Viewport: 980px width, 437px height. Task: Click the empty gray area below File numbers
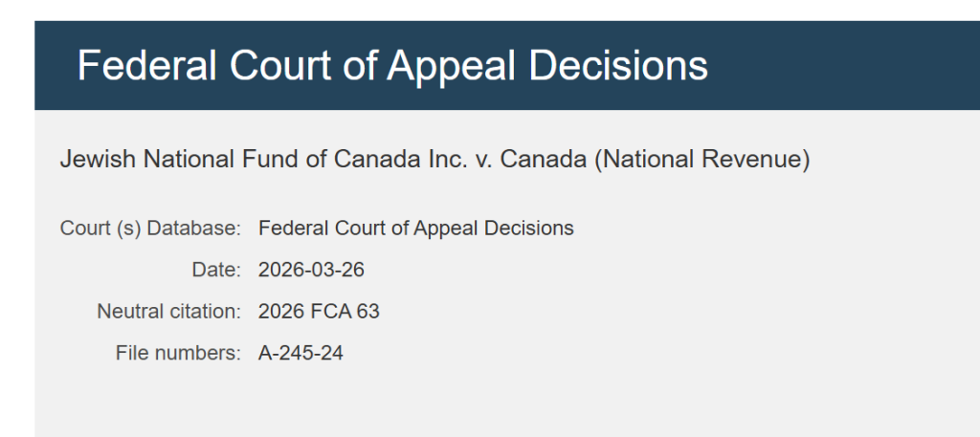[x=479, y=402]
